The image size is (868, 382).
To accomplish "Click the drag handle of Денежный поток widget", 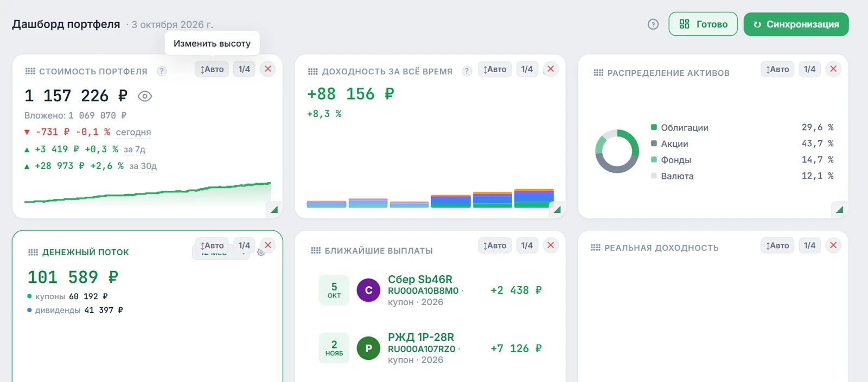I will (33, 252).
